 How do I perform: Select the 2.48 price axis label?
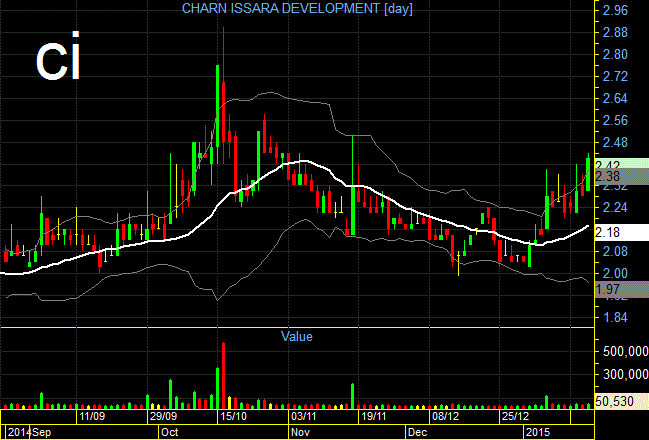pos(615,142)
